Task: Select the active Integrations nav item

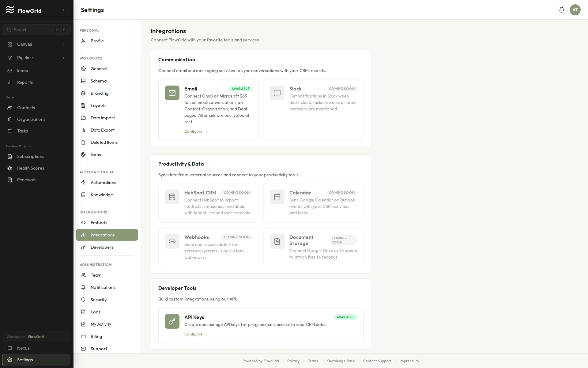Action: click(107, 235)
